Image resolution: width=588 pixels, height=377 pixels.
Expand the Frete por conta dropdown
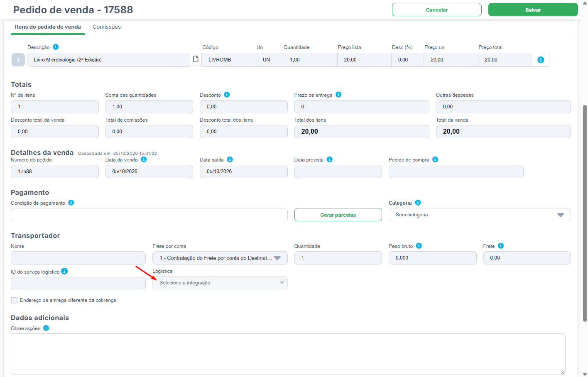[x=220, y=258]
